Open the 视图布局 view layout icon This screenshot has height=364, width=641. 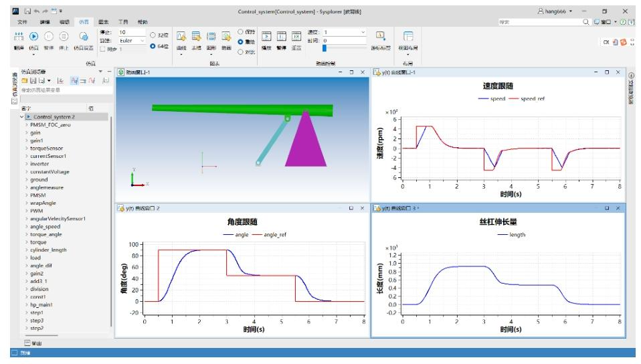[x=408, y=37]
